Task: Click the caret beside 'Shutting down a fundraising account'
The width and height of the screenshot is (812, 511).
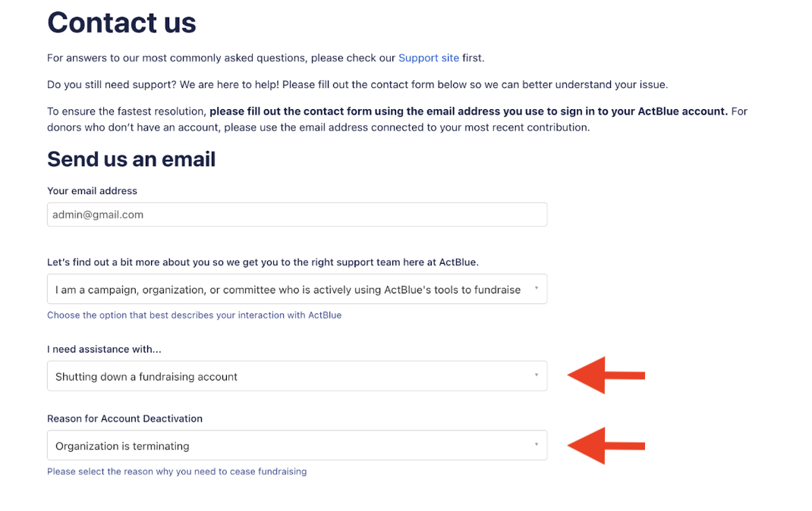Action: 537,376
